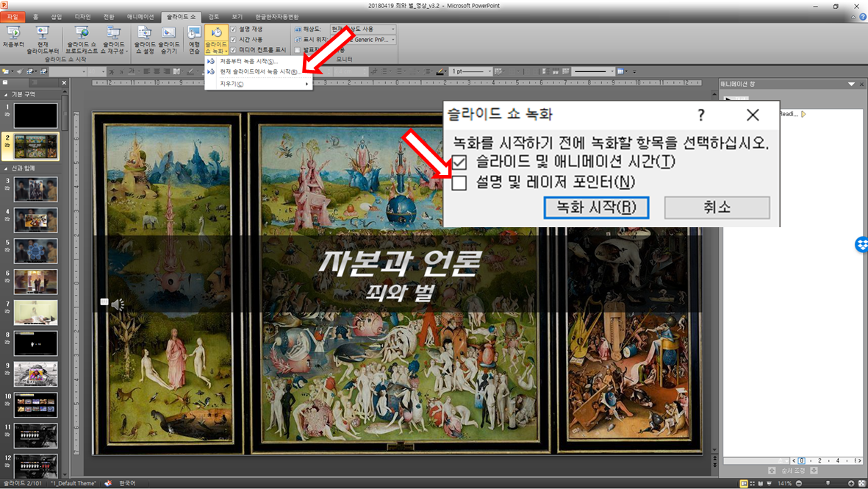
Task: Click the audio speaker icon on slide
Action: point(118,304)
